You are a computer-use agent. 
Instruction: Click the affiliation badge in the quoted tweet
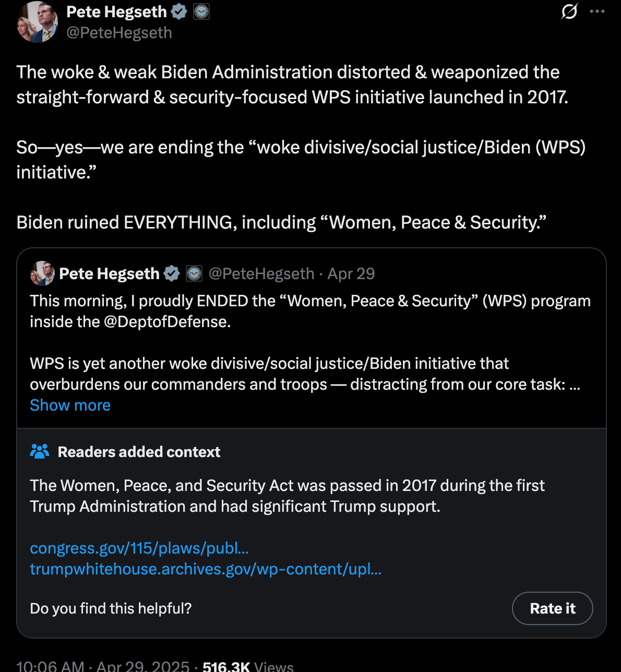[194, 273]
